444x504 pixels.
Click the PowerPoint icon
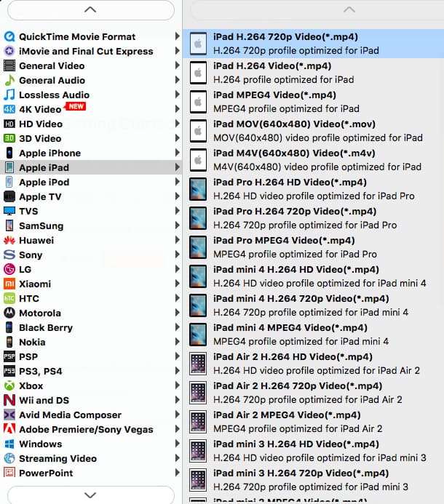[9, 473]
